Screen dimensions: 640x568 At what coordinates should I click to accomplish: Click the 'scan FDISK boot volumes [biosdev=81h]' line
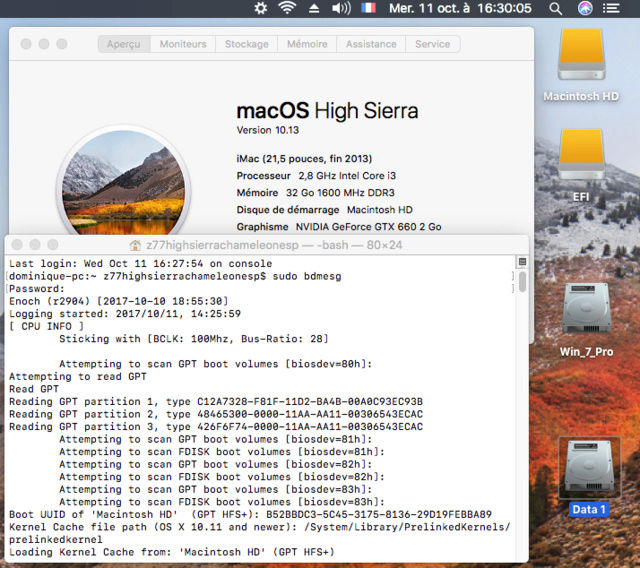(x=222, y=452)
